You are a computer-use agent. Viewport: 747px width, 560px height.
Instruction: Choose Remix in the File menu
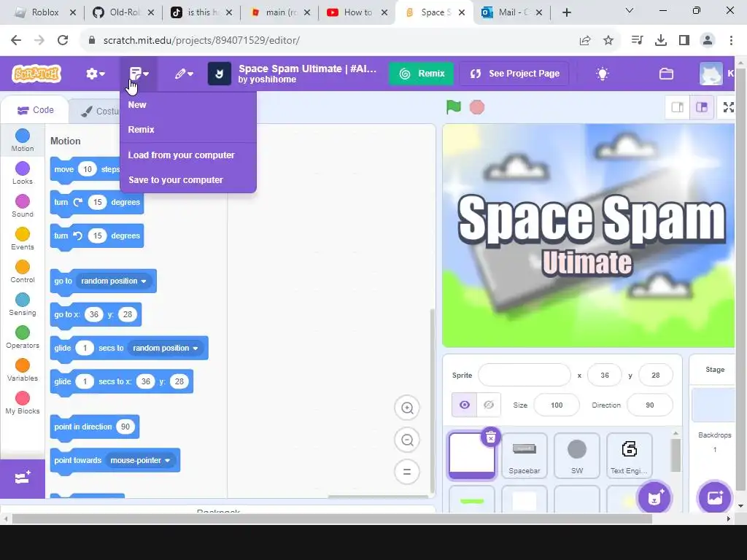click(x=187, y=130)
